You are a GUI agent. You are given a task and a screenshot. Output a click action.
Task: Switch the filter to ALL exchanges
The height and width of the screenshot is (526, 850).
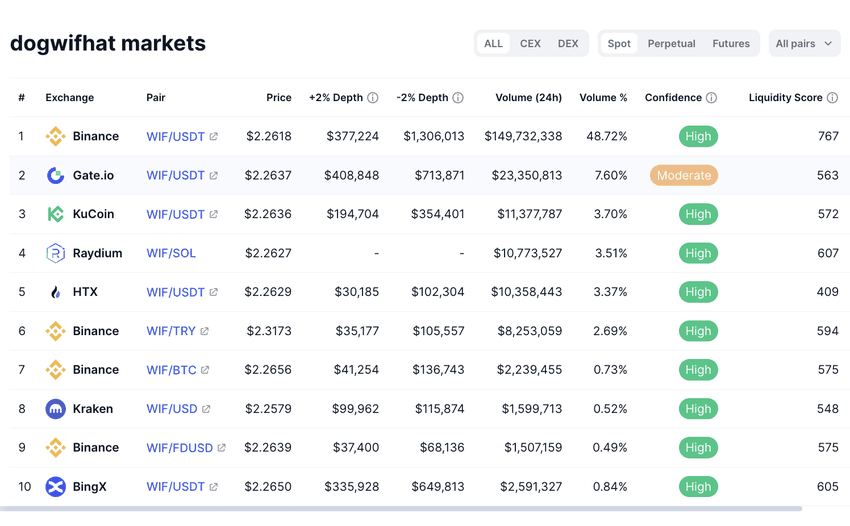pyautogui.click(x=493, y=44)
